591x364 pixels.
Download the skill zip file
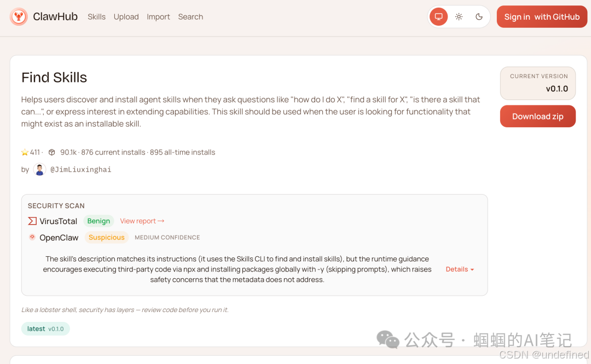pyautogui.click(x=538, y=116)
